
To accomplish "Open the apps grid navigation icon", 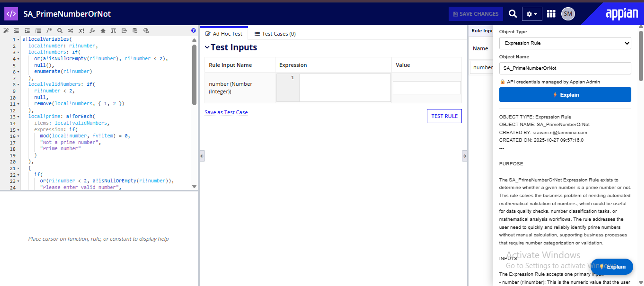I will coord(551,14).
